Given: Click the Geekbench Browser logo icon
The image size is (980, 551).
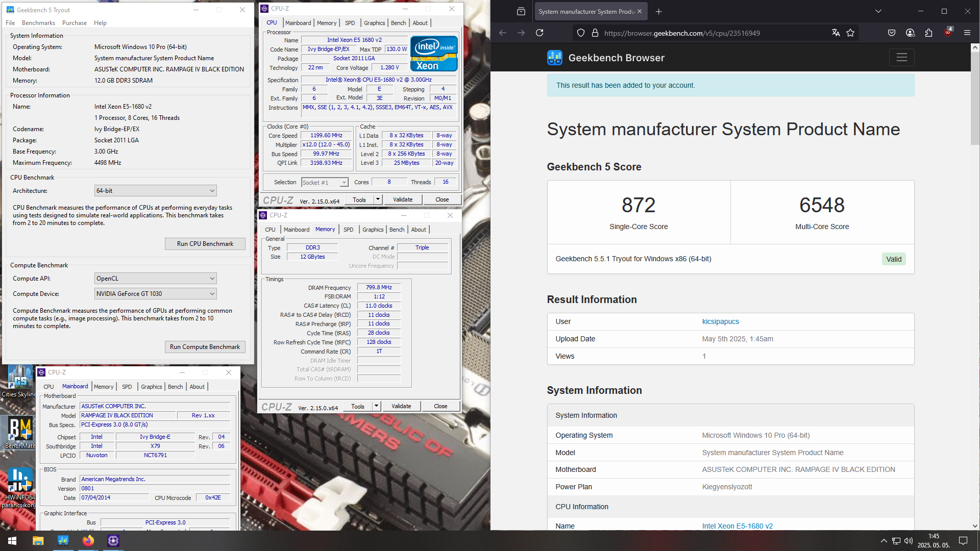Looking at the screenshot, I should tap(554, 58).
